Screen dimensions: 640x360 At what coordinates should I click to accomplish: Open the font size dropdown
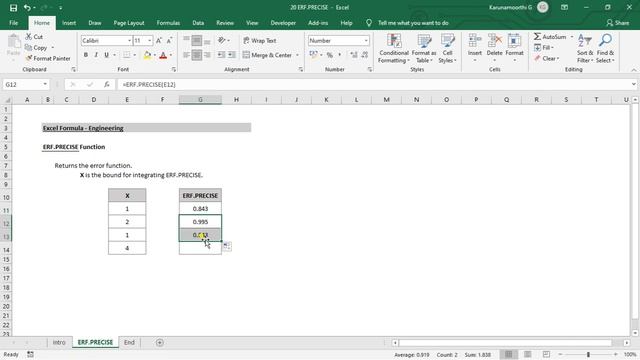click(x=149, y=40)
